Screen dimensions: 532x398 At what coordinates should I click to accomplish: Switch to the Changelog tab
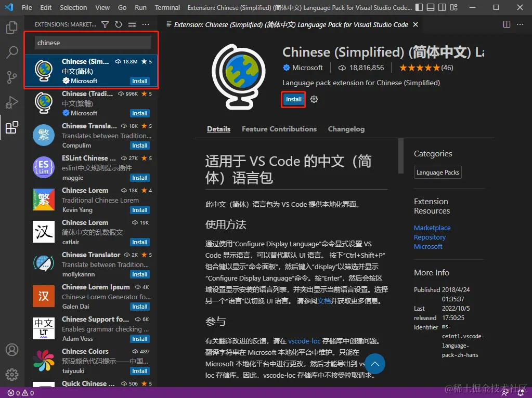point(346,129)
